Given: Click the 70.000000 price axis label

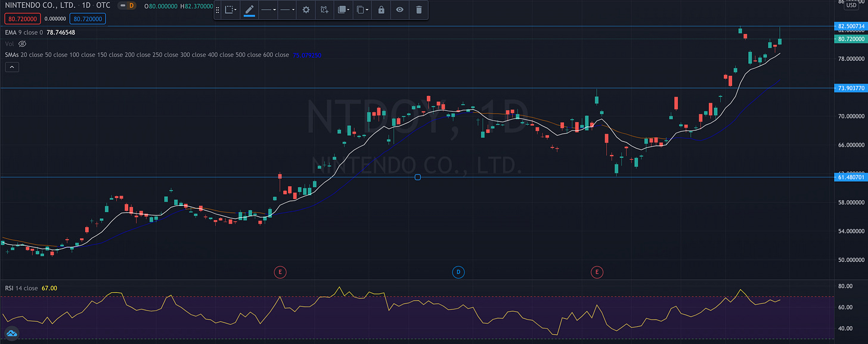Looking at the screenshot, I should click(x=851, y=116).
